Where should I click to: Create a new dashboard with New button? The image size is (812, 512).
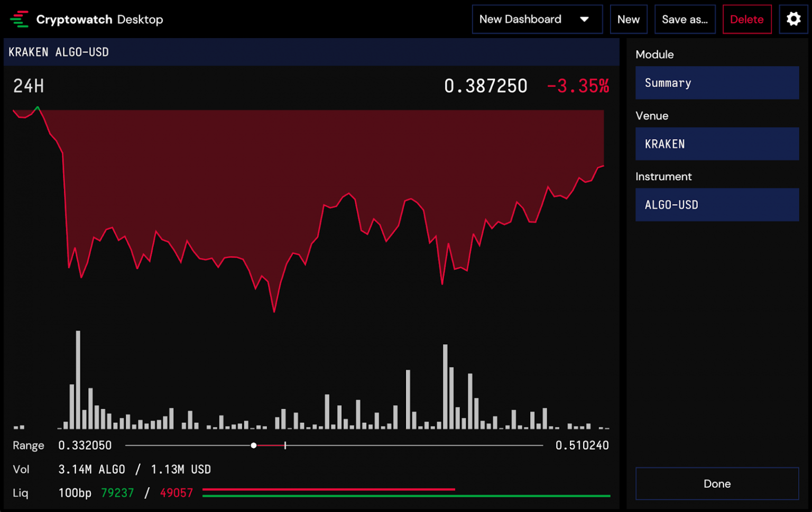(x=629, y=19)
